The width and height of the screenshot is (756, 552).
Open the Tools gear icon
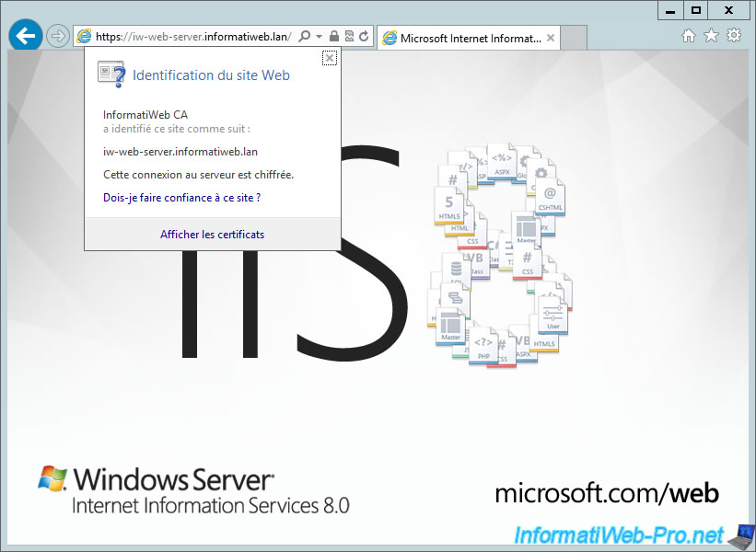734,36
